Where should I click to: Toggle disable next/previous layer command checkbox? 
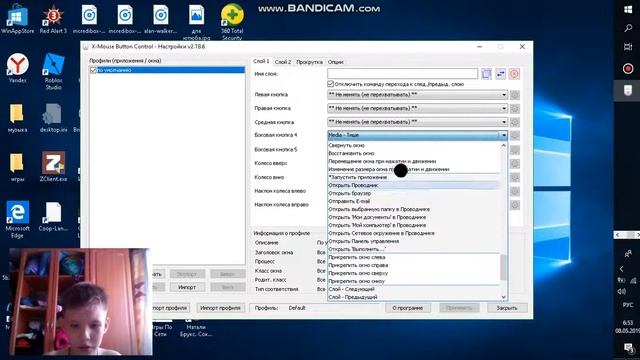(x=331, y=84)
